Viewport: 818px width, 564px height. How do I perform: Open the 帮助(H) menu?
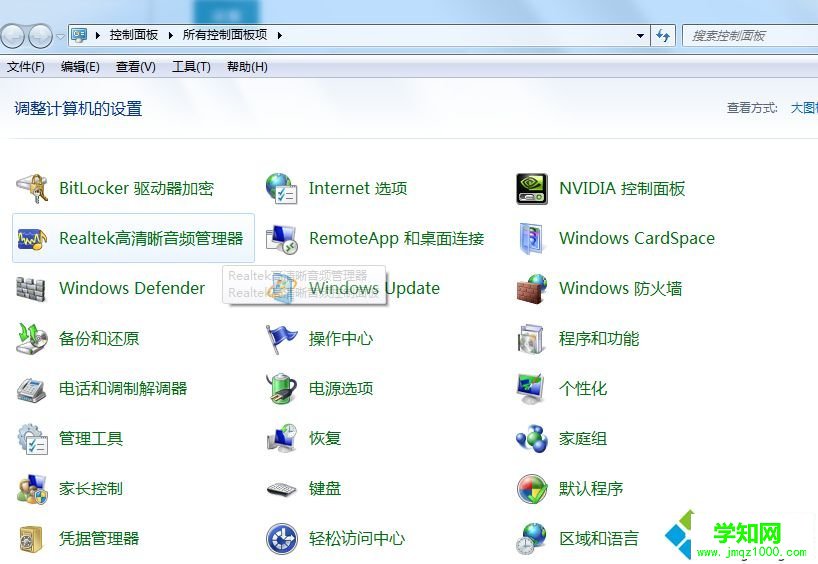247,67
